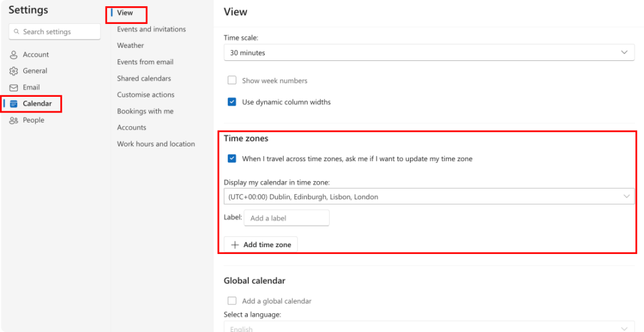Select the View submenu item
Viewport: 644px width, 332px height.
pyautogui.click(x=125, y=13)
